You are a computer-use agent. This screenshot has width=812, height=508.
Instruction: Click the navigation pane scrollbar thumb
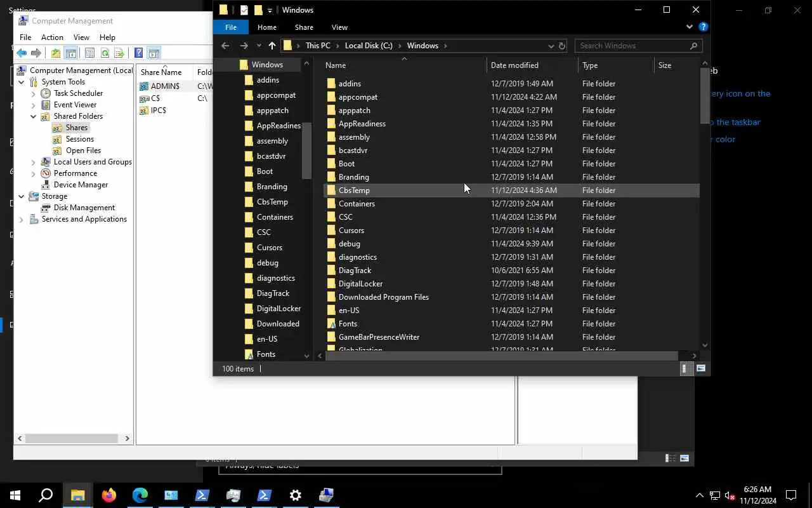click(x=307, y=150)
